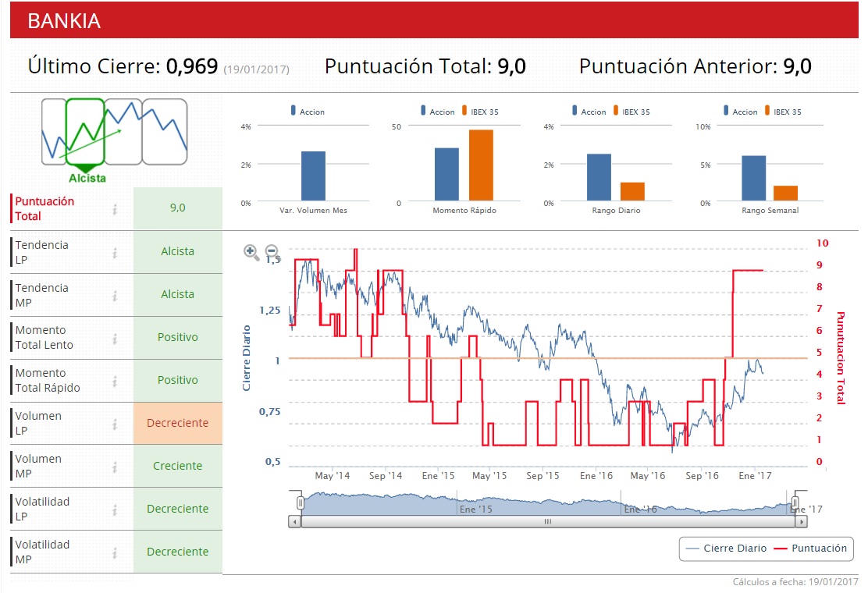Click the BANKIA header title
The image size is (868, 593).
pyautogui.click(x=64, y=21)
